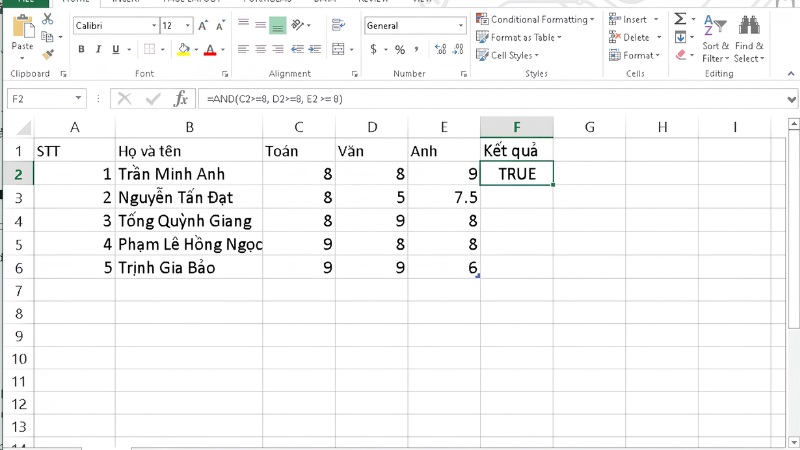Select column F header
The image size is (800, 450).
tap(517, 127)
